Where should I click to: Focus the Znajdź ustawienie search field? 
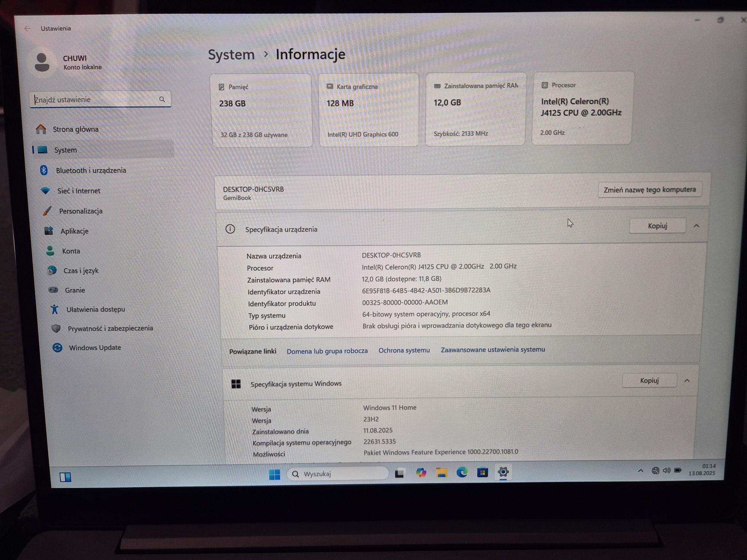click(100, 99)
